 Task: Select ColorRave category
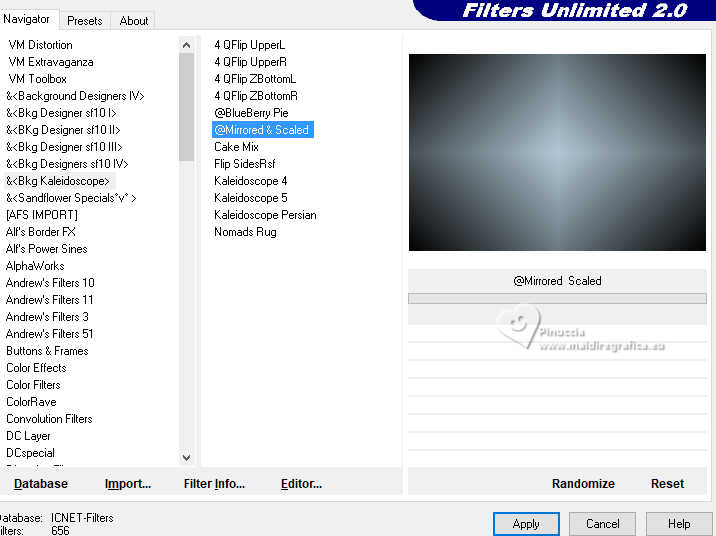[x=32, y=402]
